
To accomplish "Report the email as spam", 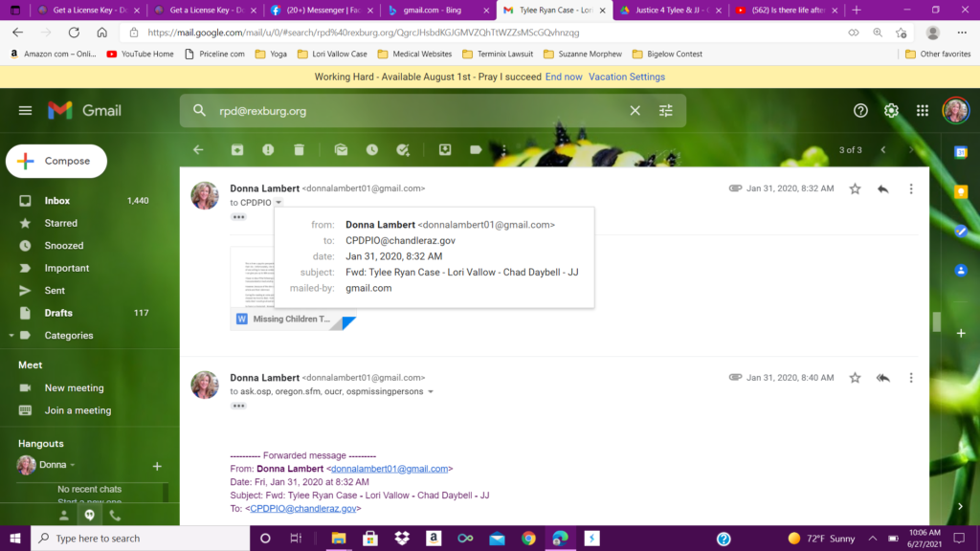I will tap(268, 150).
